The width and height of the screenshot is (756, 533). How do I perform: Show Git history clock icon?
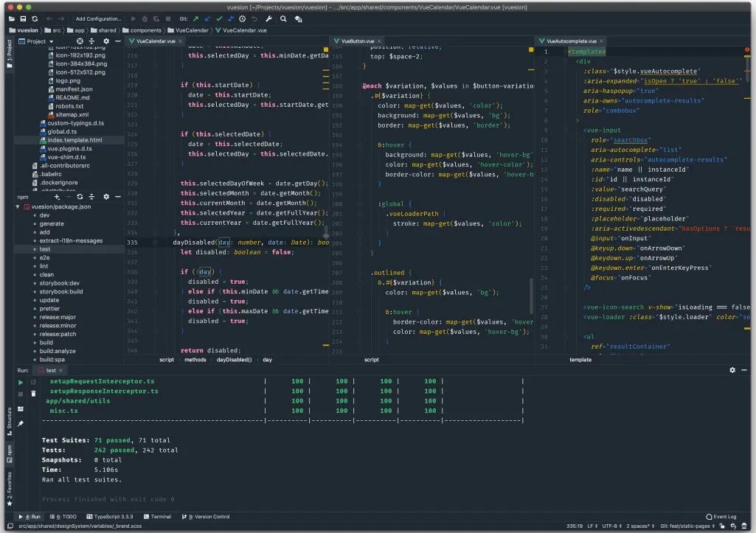click(x=242, y=18)
